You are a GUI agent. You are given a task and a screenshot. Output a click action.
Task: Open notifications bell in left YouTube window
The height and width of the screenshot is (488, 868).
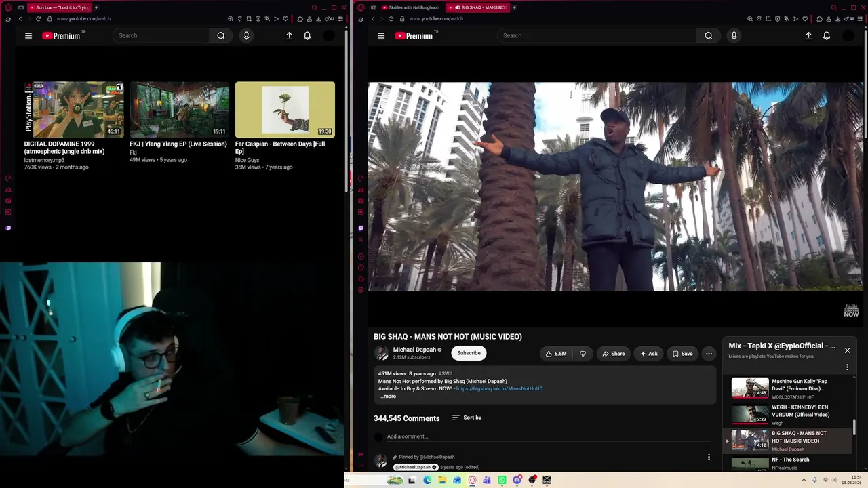[307, 35]
